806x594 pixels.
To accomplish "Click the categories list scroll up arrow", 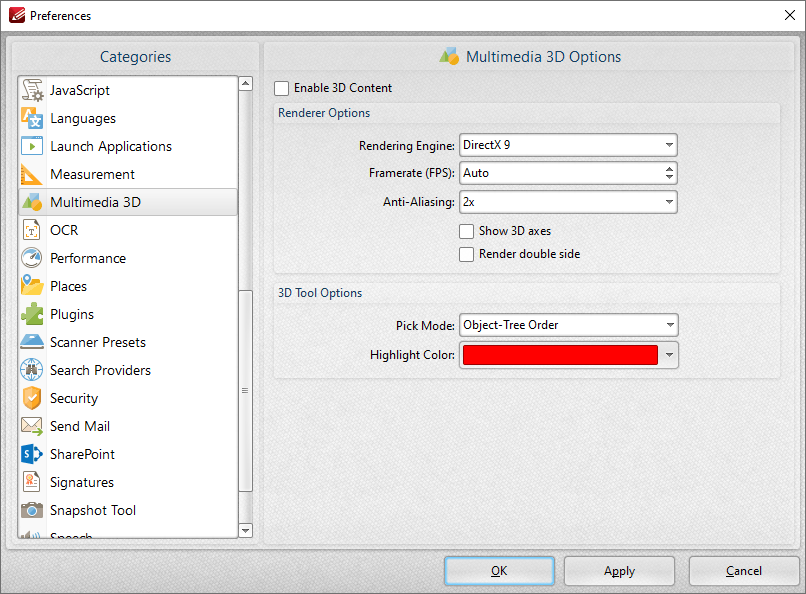I will click(x=246, y=83).
